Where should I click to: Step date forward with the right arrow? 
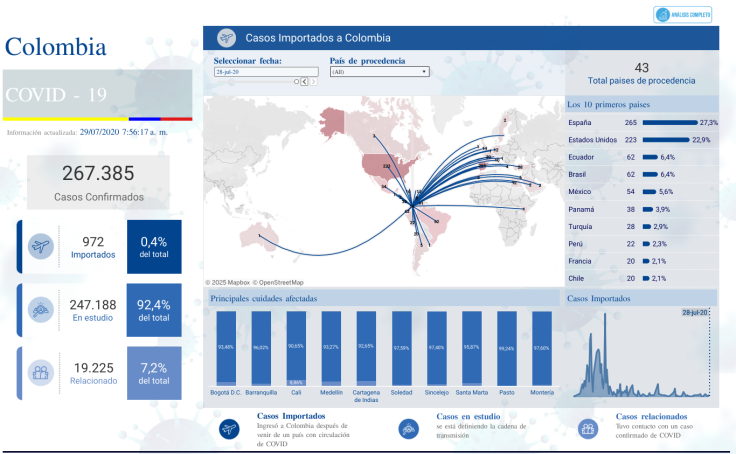(312, 82)
